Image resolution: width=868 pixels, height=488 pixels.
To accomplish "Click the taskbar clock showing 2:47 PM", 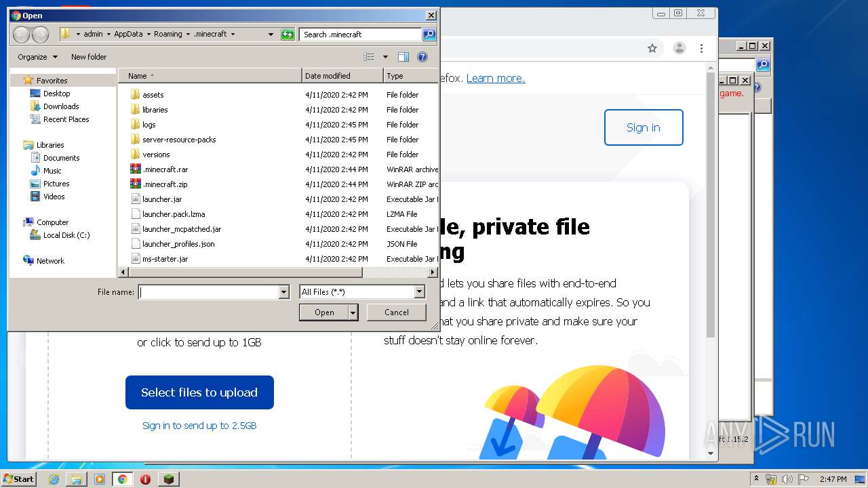I will pyautogui.click(x=833, y=479).
